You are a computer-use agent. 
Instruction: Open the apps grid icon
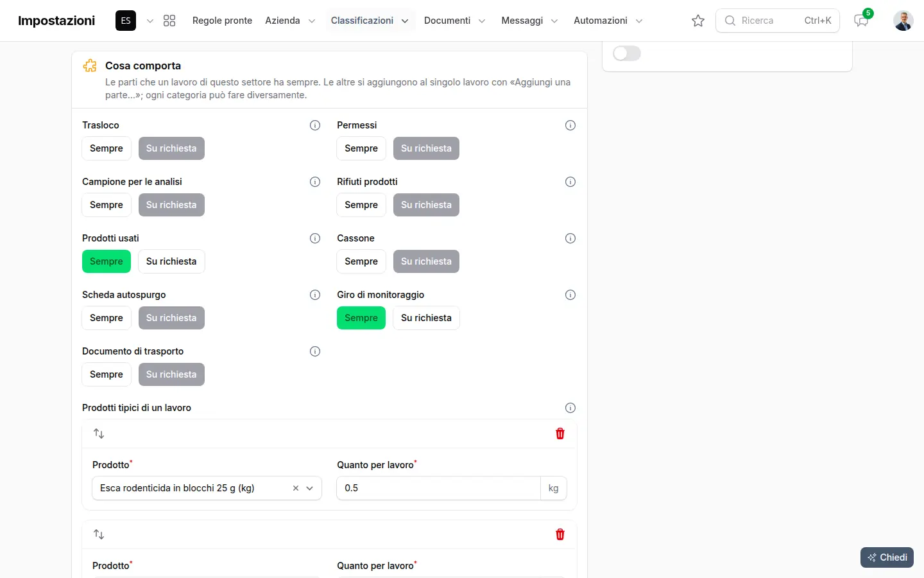[x=169, y=21]
